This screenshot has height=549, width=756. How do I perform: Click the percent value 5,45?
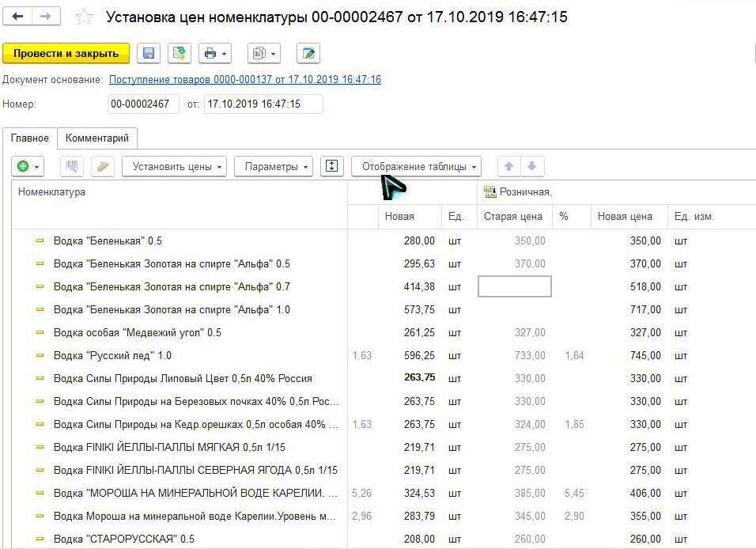(574, 493)
